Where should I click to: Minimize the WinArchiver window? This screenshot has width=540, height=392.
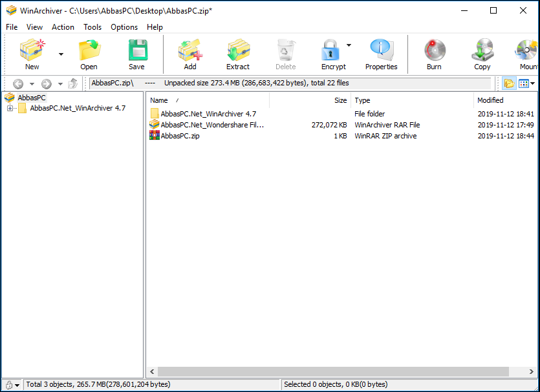tap(464, 11)
